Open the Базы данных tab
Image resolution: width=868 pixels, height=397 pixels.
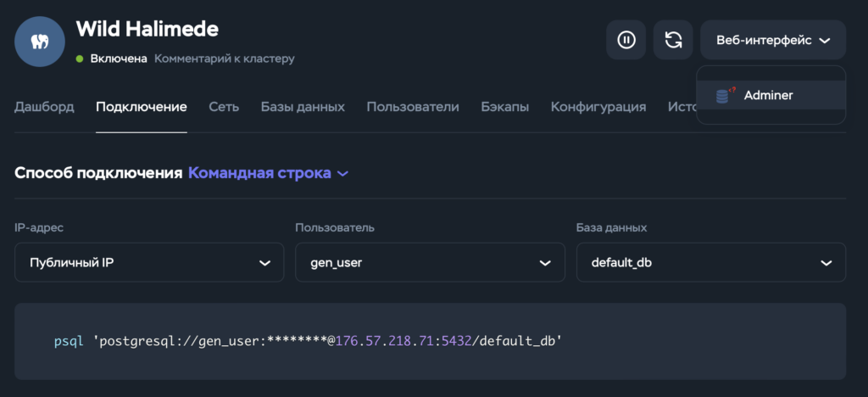click(x=303, y=107)
